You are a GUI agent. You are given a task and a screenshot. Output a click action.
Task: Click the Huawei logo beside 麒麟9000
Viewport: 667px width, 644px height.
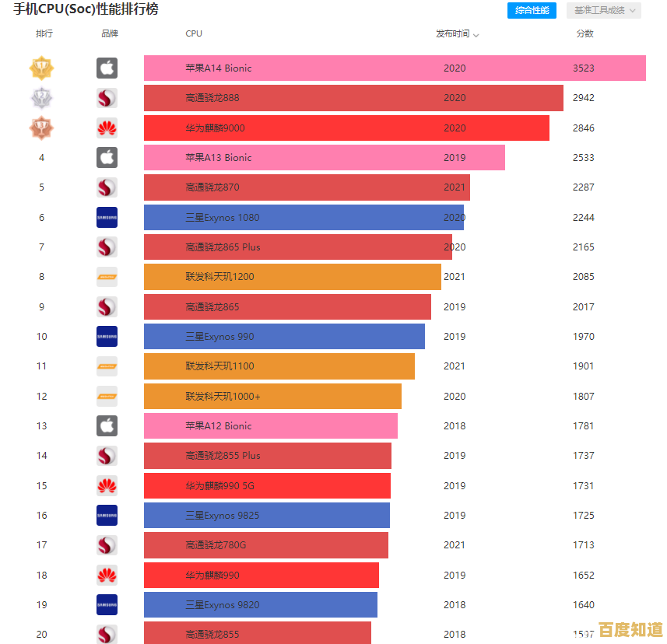107,128
